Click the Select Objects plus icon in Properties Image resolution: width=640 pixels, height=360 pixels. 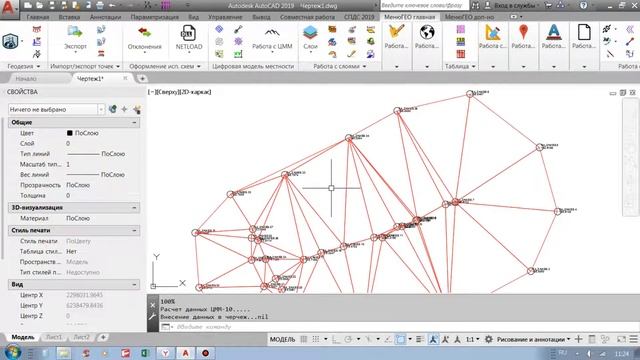click(124, 109)
